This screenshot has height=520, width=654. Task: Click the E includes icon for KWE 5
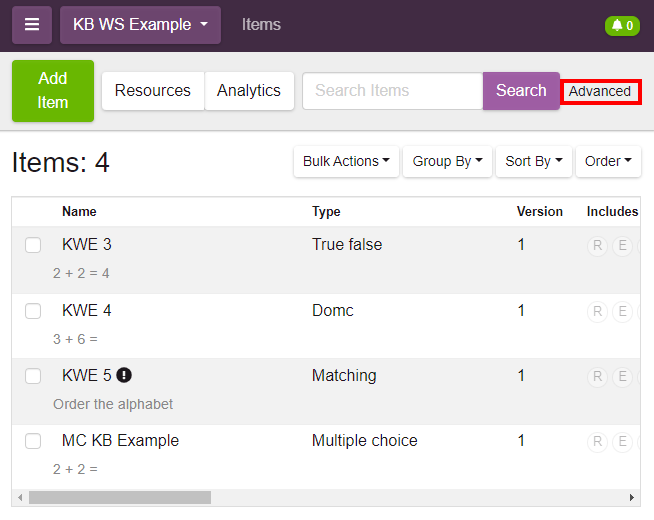click(622, 377)
